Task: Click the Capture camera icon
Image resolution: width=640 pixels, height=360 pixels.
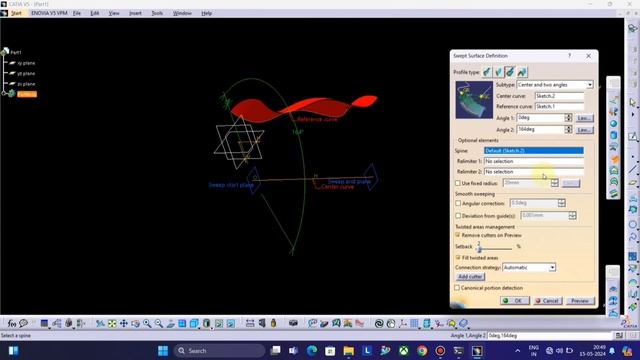Action: [293, 323]
